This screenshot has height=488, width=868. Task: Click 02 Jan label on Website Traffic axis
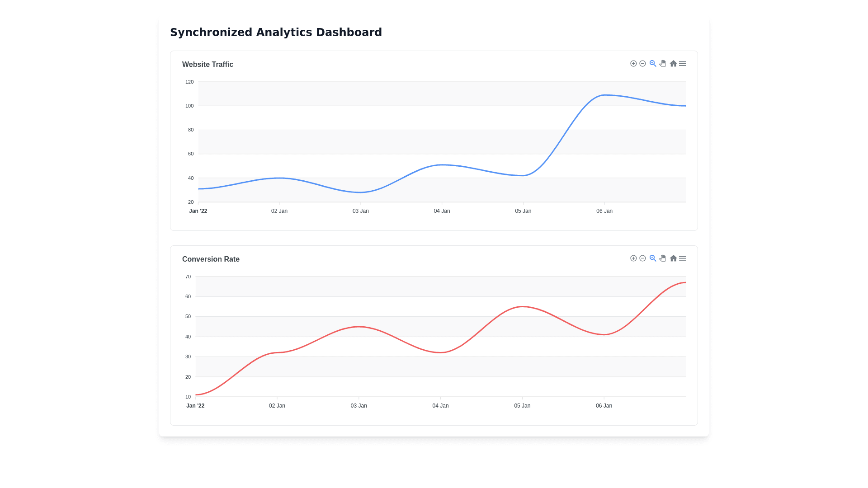[279, 211]
